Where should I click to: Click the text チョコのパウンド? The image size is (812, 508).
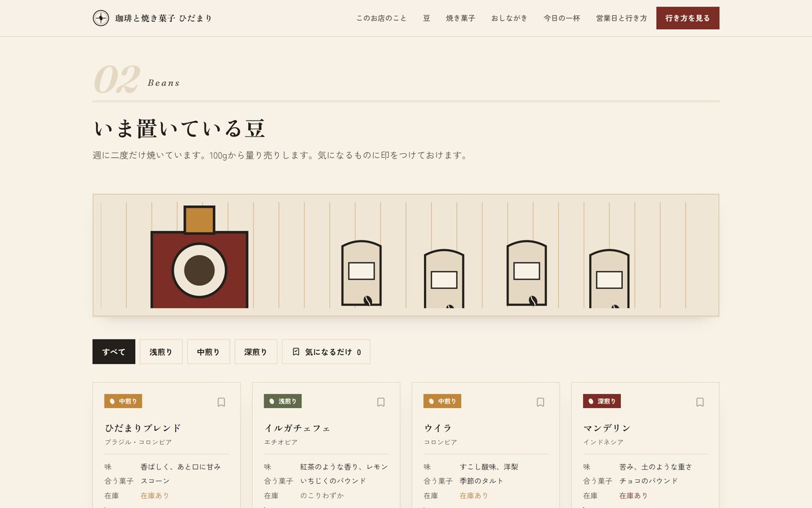(x=649, y=481)
